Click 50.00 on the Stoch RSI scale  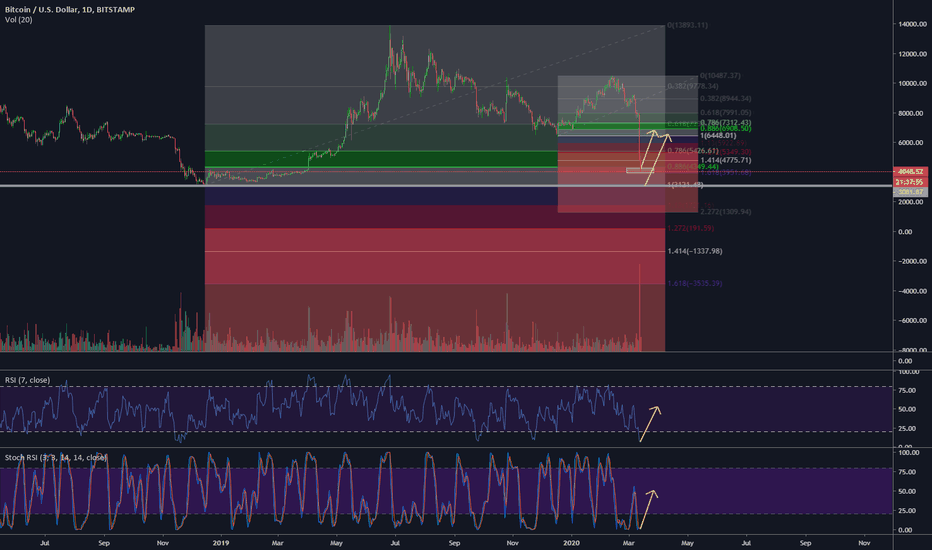[906, 492]
